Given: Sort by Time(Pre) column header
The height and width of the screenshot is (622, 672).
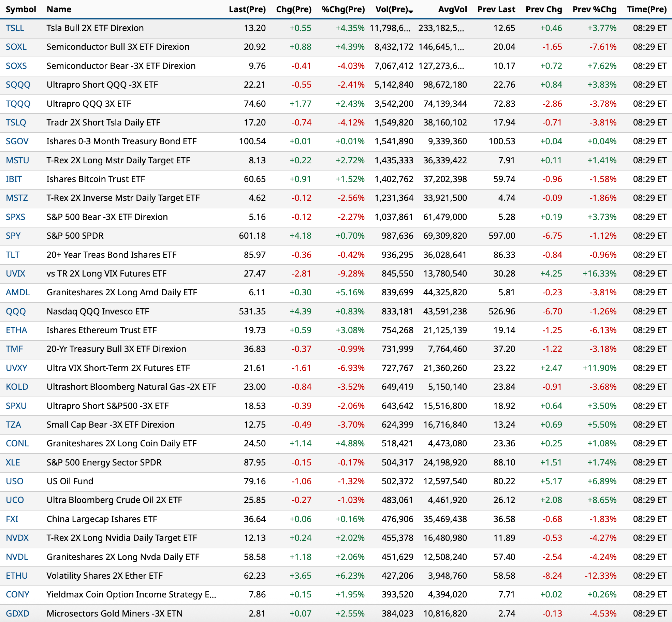Looking at the screenshot, I should tap(647, 10).
